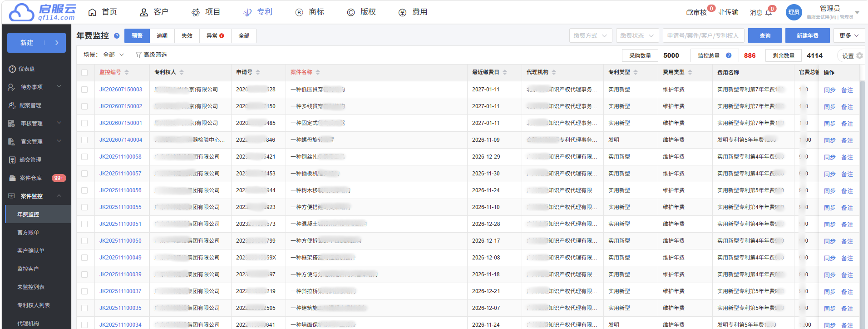
Task: Check the row JK202511100056 checkbox
Action: pos(84,190)
